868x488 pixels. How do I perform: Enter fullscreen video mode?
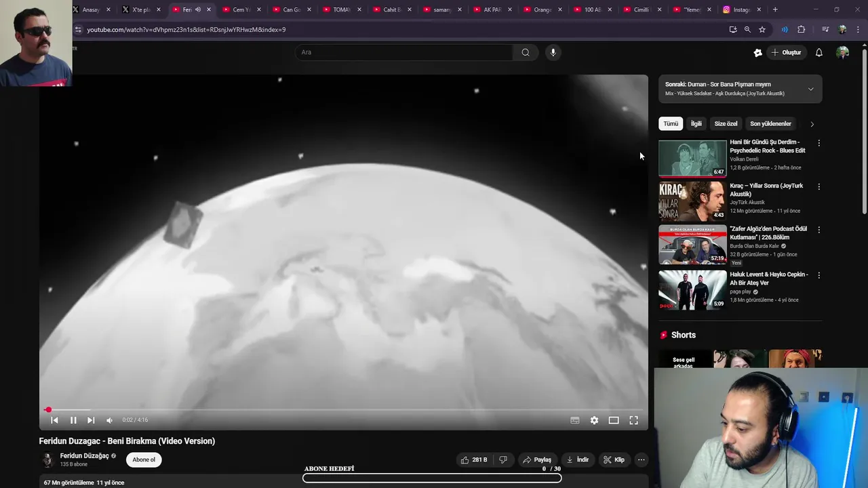tap(633, 420)
